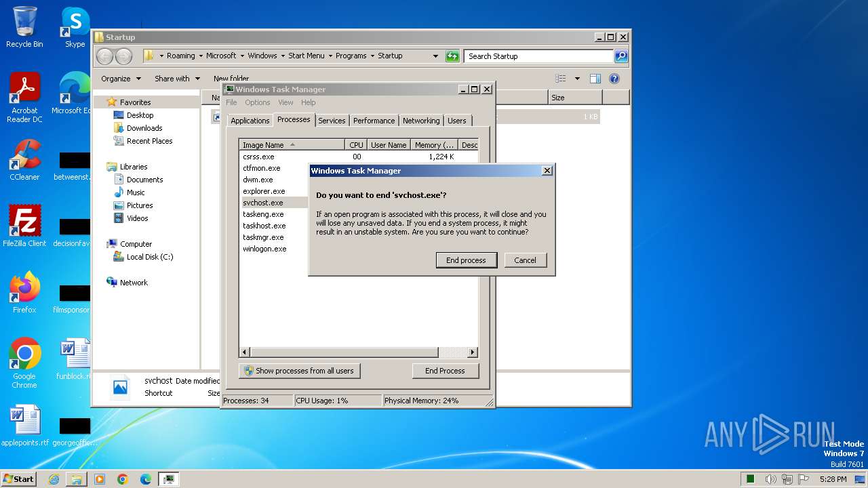Confirm with the End process button

click(x=466, y=260)
